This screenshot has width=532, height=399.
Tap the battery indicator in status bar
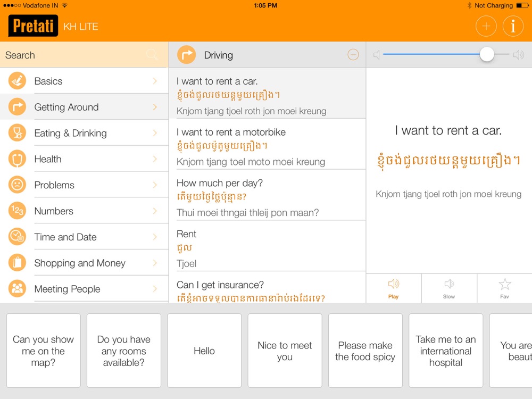(521, 5)
